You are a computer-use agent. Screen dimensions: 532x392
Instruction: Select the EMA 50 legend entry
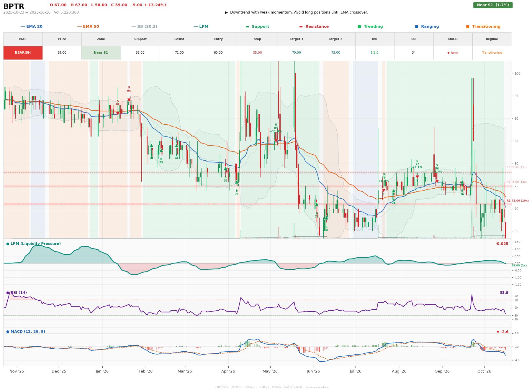pyautogui.click(x=88, y=27)
